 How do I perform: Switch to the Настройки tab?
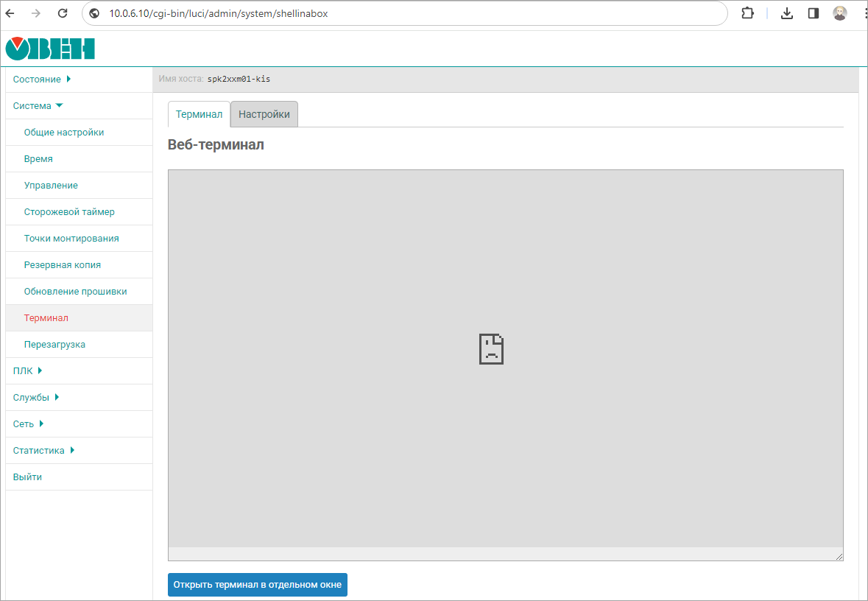(264, 115)
